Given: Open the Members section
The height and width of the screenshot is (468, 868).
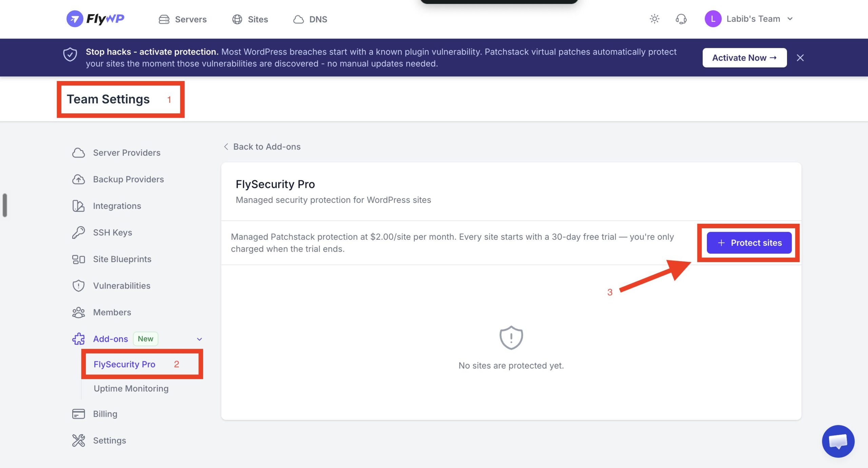Looking at the screenshot, I should pos(112,312).
